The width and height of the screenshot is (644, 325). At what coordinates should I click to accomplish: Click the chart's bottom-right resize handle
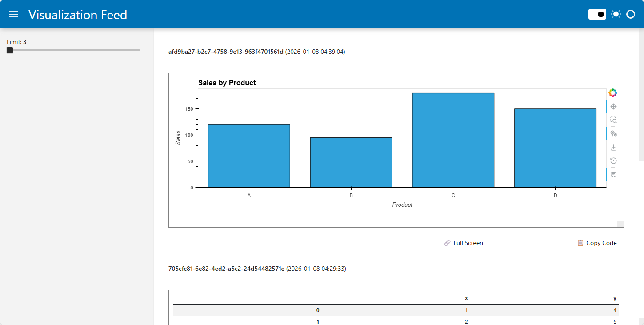(x=620, y=224)
